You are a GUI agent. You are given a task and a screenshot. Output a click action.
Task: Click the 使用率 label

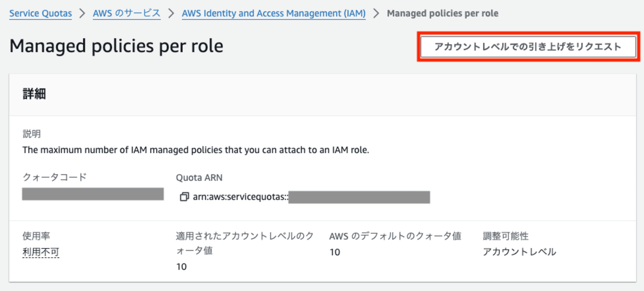click(x=36, y=236)
